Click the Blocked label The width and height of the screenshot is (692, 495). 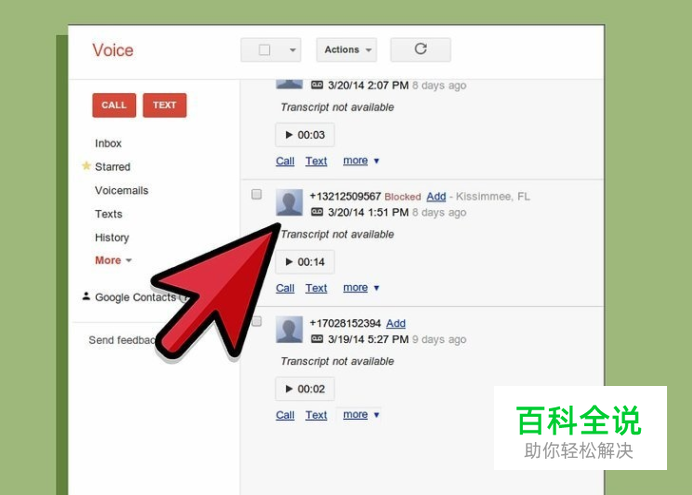402,197
